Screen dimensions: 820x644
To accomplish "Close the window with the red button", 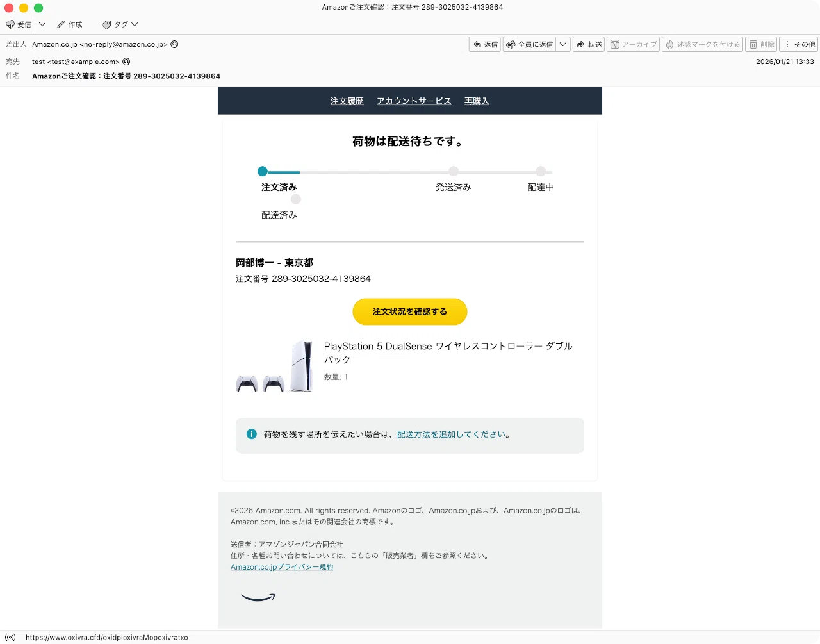I will [x=9, y=8].
